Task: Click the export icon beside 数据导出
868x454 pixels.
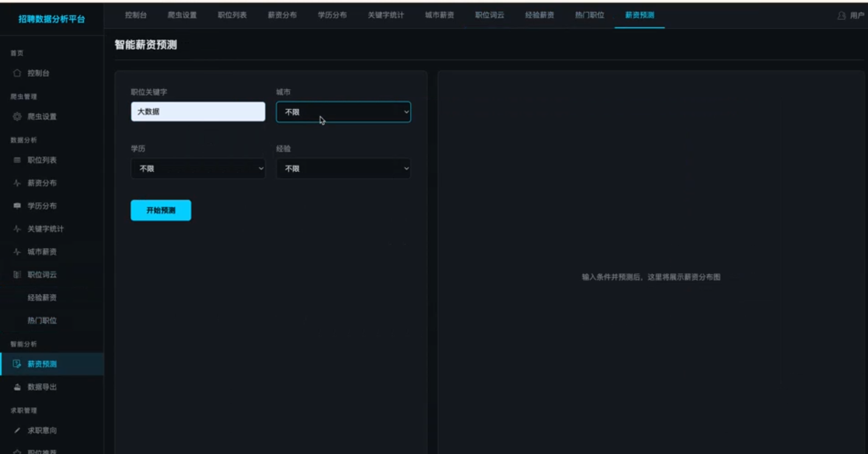Action: 17,387
